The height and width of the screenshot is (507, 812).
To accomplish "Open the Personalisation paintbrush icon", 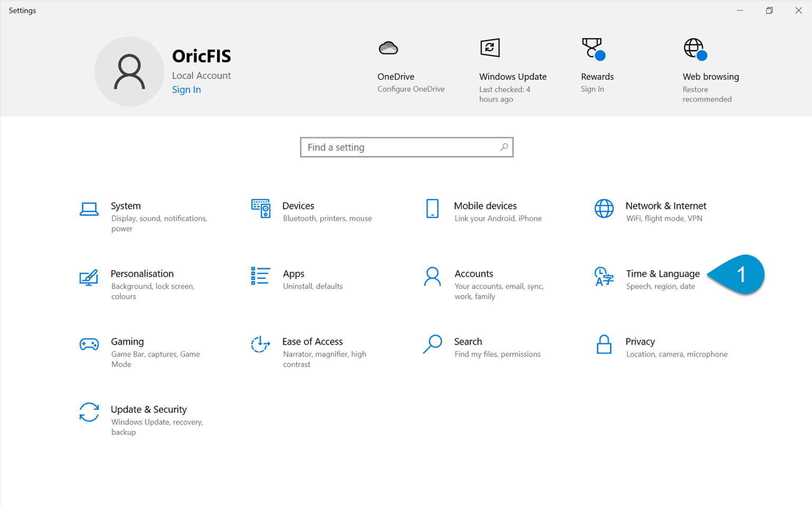I will [89, 277].
